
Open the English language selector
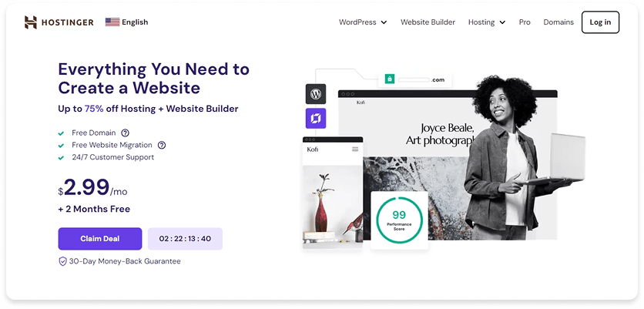coord(126,22)
